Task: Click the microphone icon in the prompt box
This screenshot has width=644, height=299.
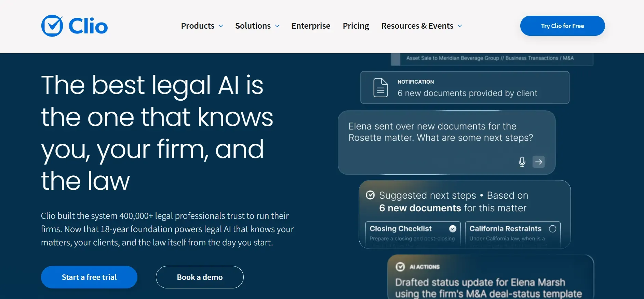Action: (522, 162)
